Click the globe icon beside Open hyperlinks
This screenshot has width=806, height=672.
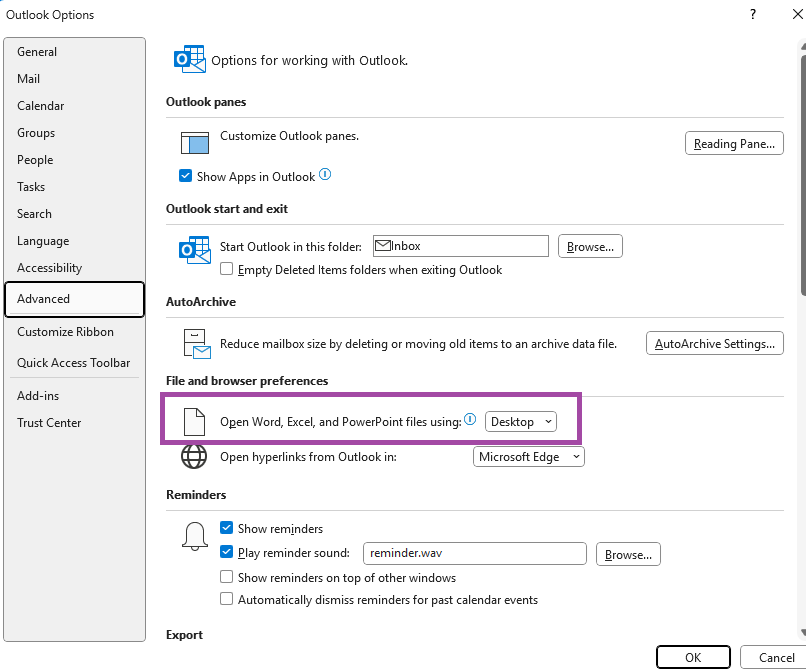point(194,456)
